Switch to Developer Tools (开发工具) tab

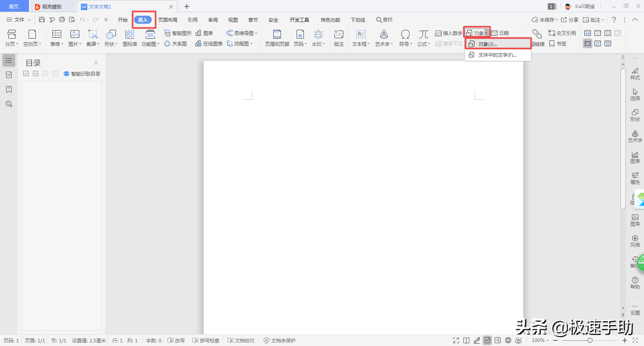coord(299,20)
